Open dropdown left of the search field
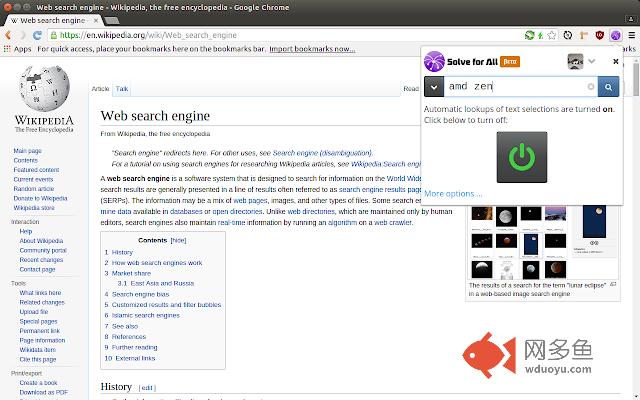The image size is (640, 400). (433, 87)
